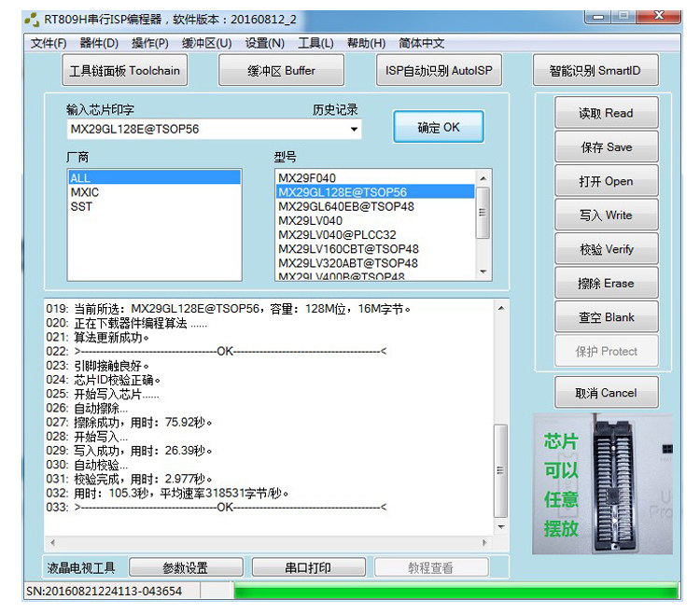Click log panel scroll down arrow
Screen dimensions: 700x614
pos(501,527)
